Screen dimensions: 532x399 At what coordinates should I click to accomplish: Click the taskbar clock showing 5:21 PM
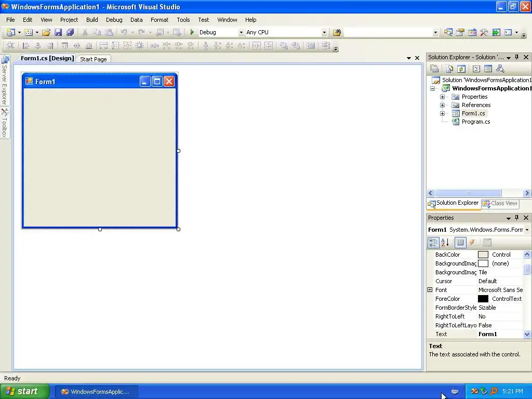coord(512,391)
